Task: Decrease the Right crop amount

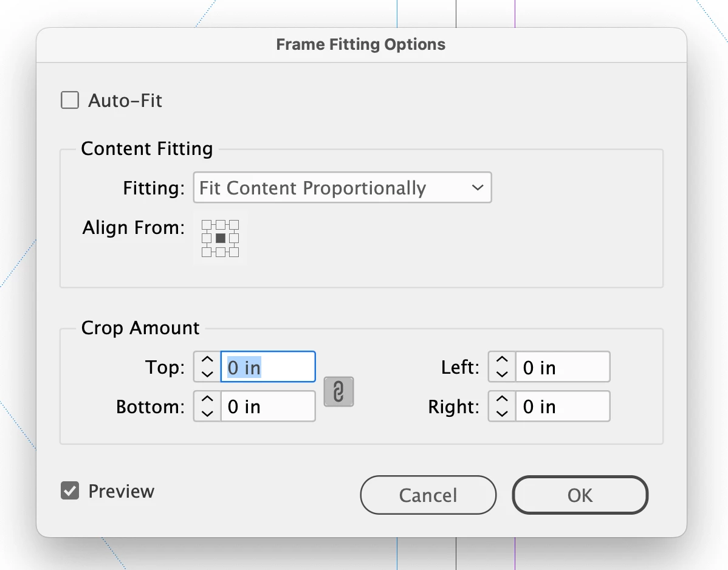Action: point(502,413)
